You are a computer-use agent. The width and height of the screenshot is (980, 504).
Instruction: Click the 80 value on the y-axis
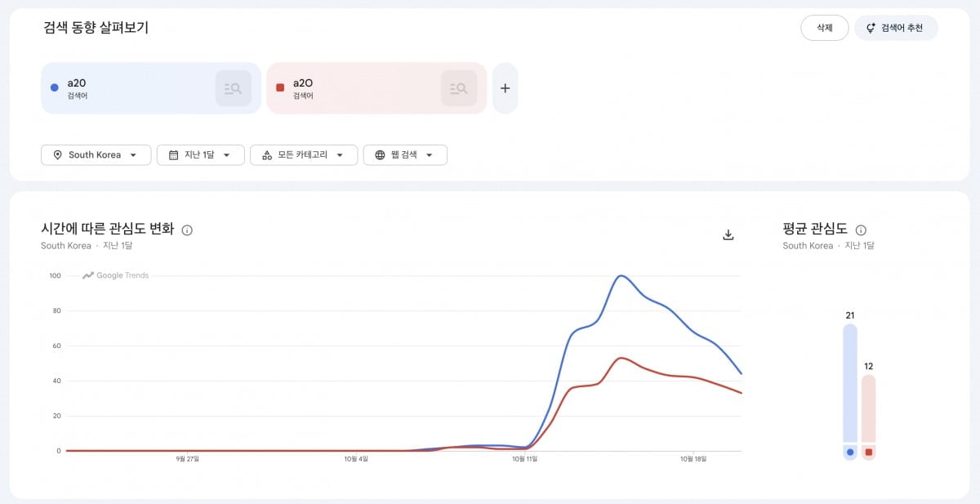(x=57, y=310)
